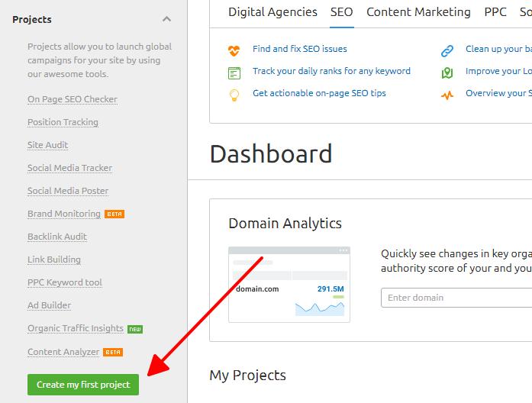Click the green rank tracking list icon
This screenshot has width=532, height=403.
pos(234,73)
